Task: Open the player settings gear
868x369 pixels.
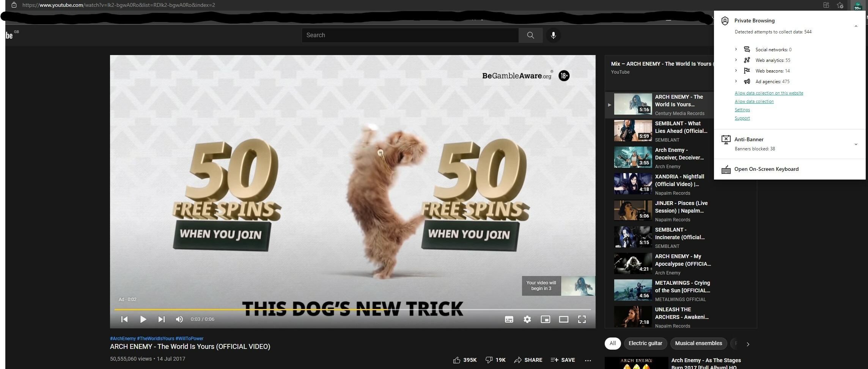Action: [527, 319]
